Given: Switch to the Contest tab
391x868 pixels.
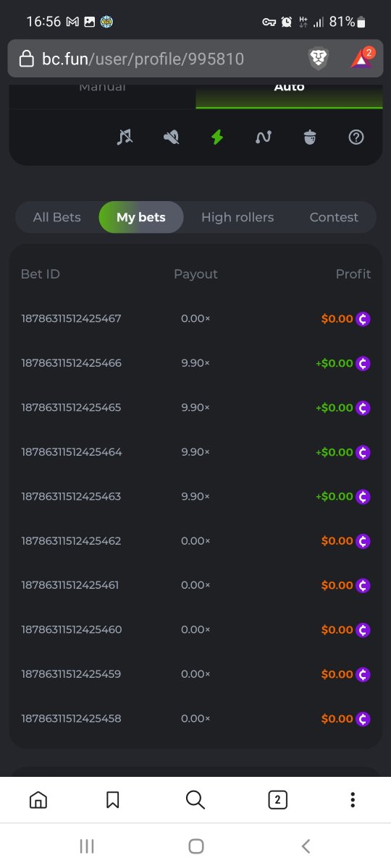Looking at the screenshot, I should pos(334,217).
